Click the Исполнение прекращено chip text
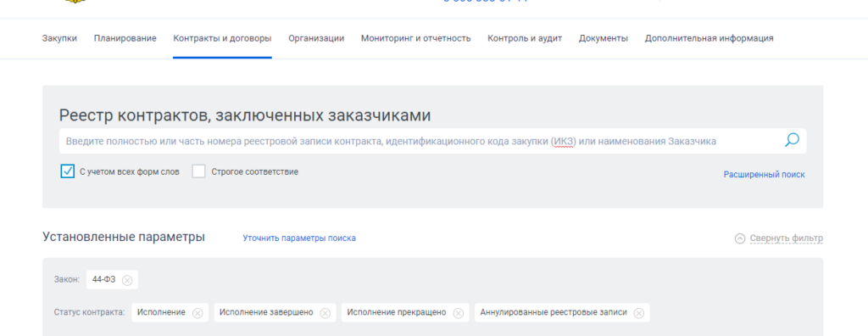Viewport: 868px width, 336px height. (x=397, y=312)
